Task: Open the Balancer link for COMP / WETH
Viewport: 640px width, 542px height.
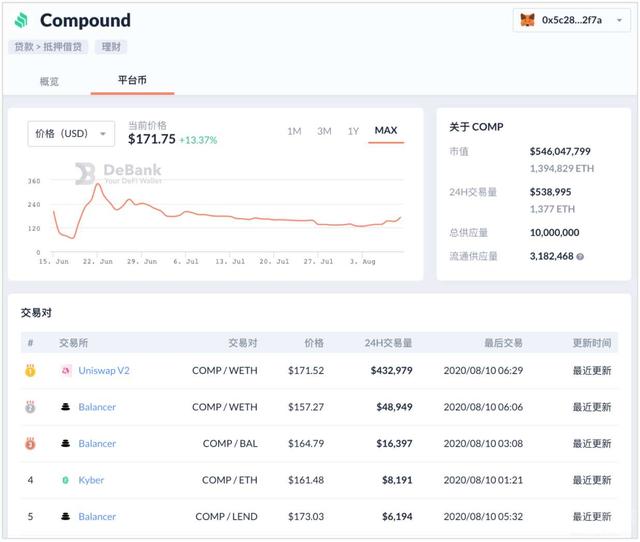Action: 97,407
